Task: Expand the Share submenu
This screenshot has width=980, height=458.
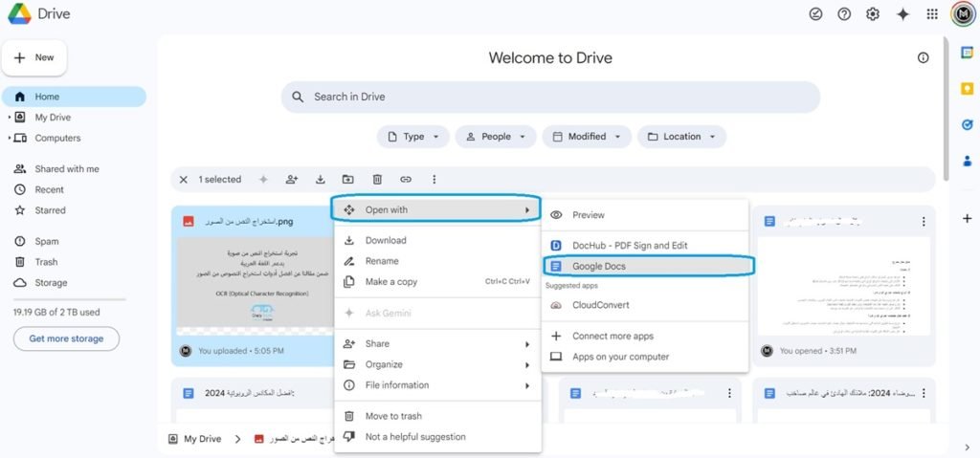Action: [437, 343]
